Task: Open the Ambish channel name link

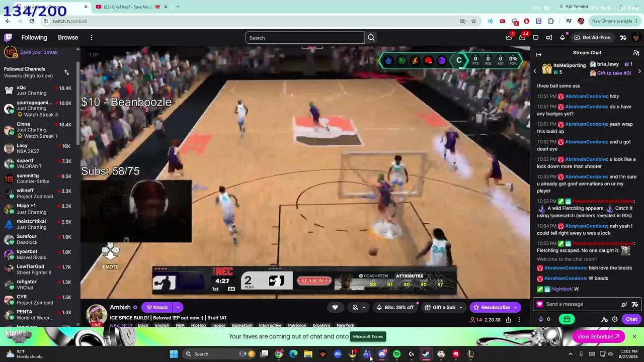Action: point(120,307)
